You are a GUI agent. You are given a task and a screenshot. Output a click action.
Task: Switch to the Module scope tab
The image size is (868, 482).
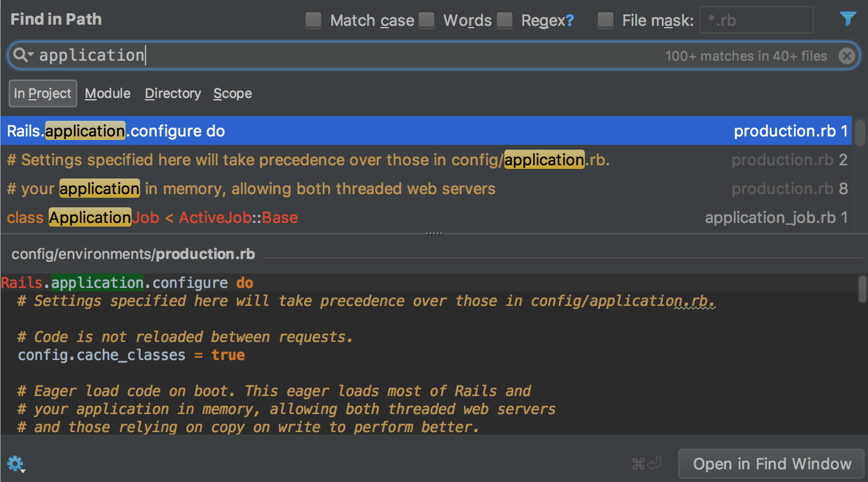click(x=108, y=93)
